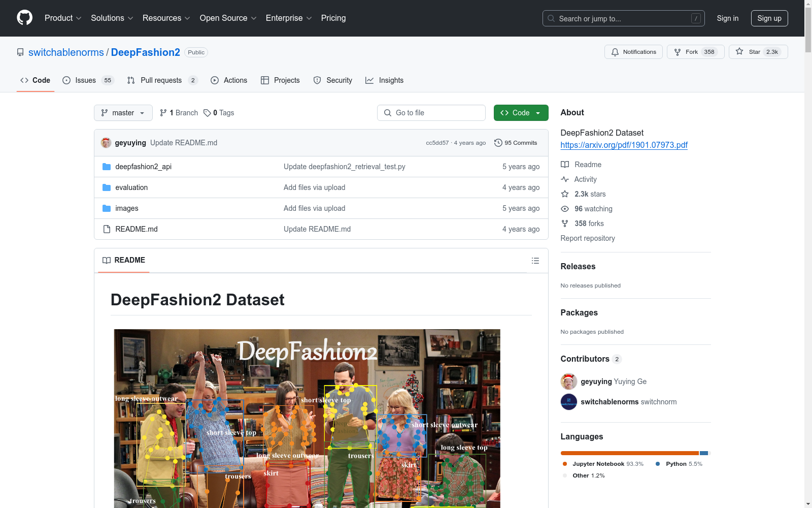Open commit hash cc5dd57
The width and height of the screenshot is (812, 508).
click(437, 143)
